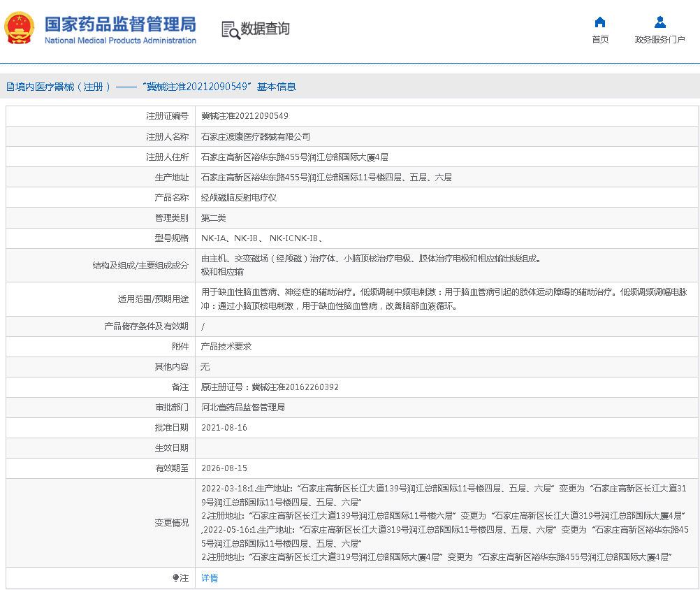Screen dimensions: 700x590
Task: Click the 首页 house icon
Action: click(x=599, y=22)
